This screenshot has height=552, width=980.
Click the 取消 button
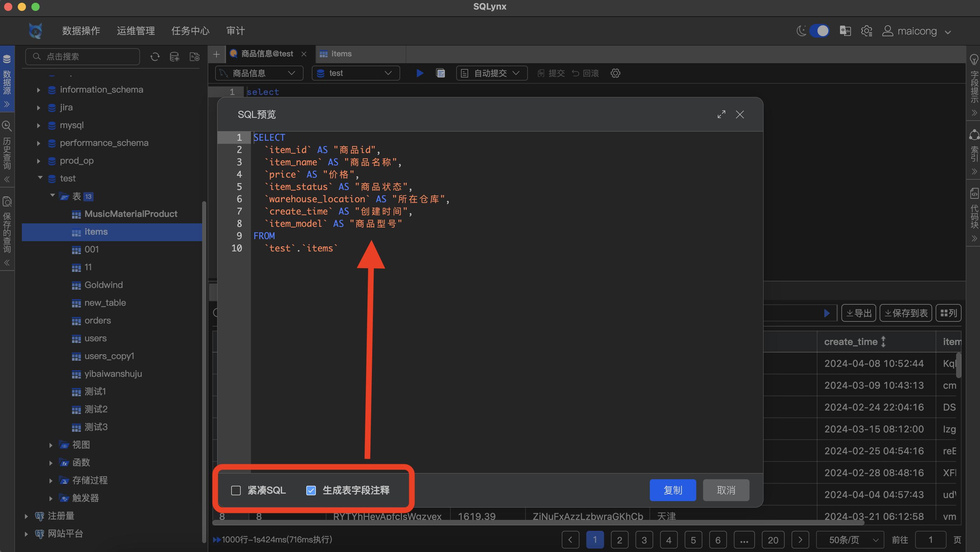[726, 490]
